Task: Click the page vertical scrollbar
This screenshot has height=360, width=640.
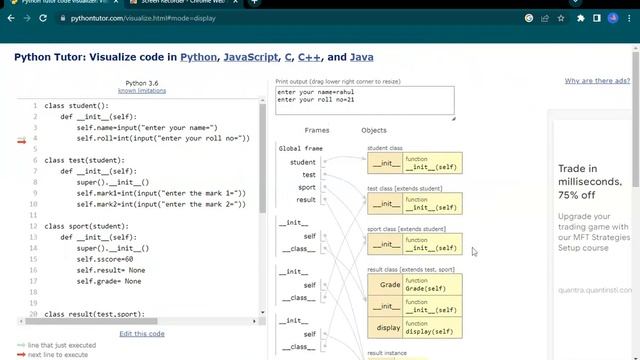Action: [x=636, y=118]
